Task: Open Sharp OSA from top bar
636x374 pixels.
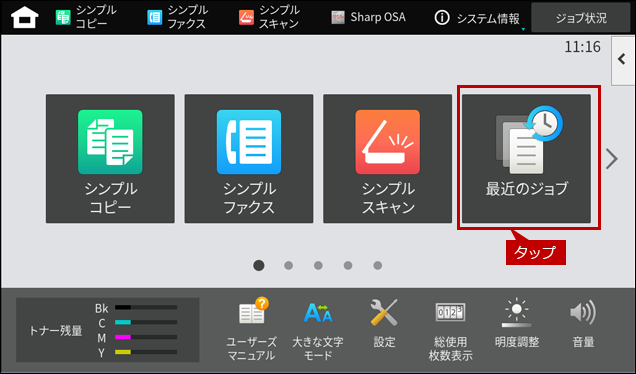Action: click(368, 17)
